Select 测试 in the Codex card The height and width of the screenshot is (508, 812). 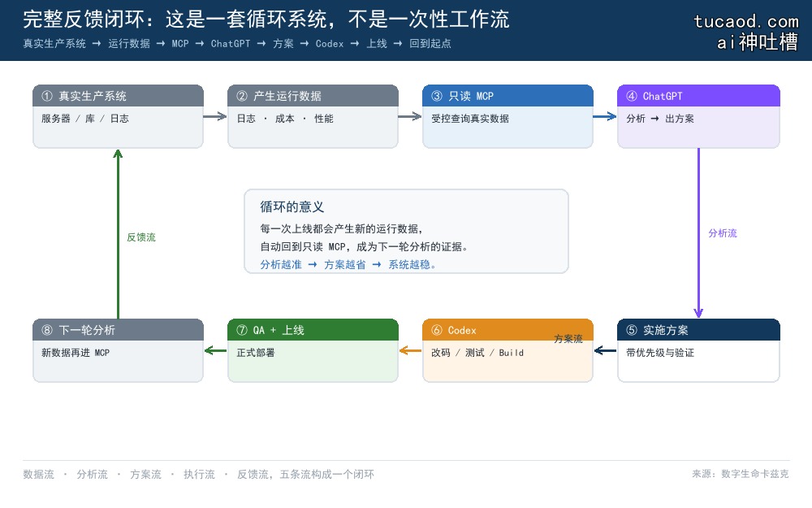[x=475, y=353]
